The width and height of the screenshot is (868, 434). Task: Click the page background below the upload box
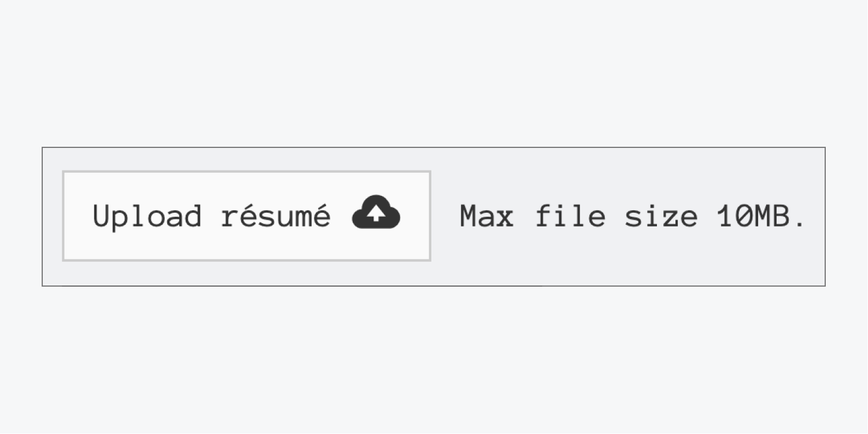pos(434,360)
